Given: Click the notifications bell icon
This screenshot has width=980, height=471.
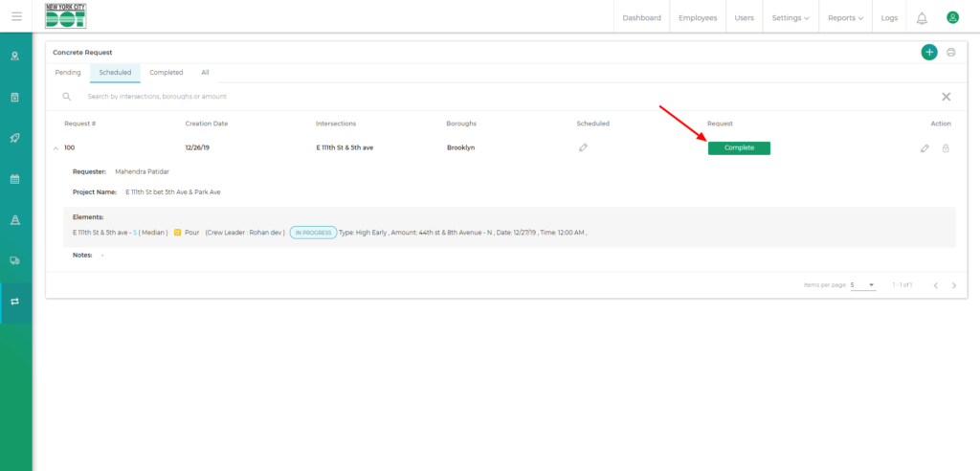Looking at the screenshot, I should pos(922,17).
